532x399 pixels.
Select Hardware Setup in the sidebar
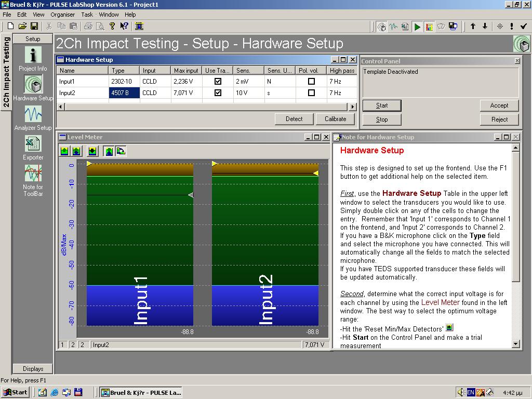[33, 88]
